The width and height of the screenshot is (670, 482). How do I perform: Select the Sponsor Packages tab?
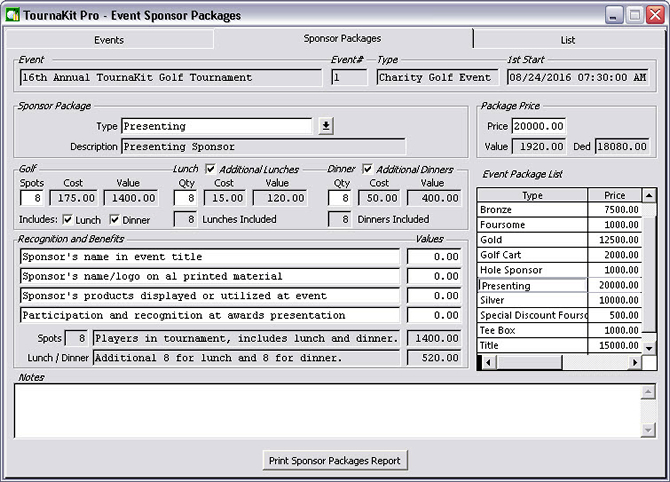(x=342, y=38)
